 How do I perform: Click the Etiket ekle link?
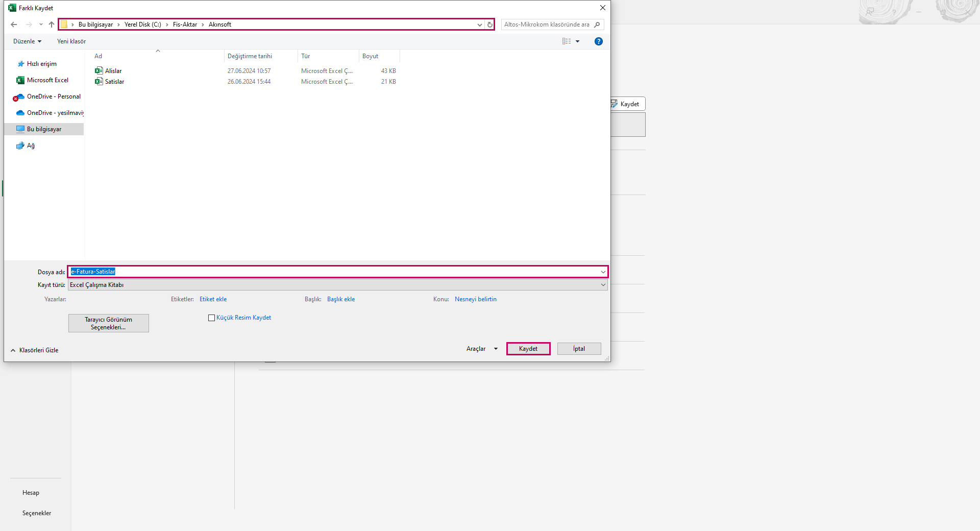pos(213,299)
